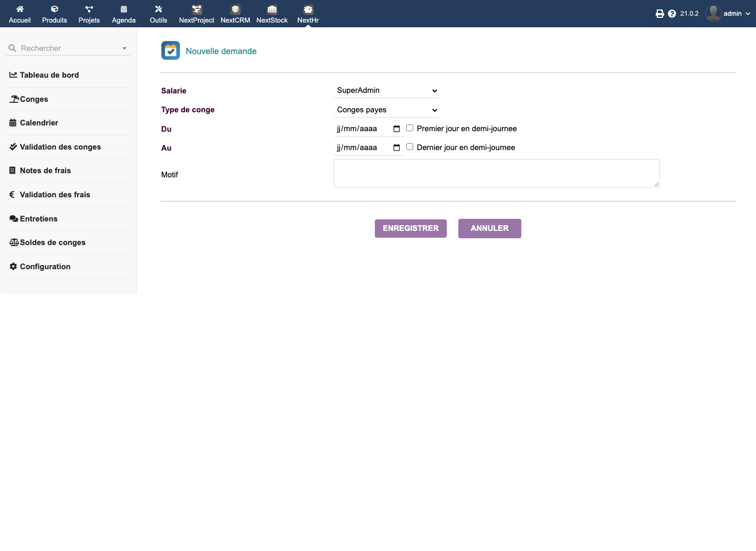Open the NextProject module icon
The height and width of the screenshot is (551, 756).
(x=197, y=9)
